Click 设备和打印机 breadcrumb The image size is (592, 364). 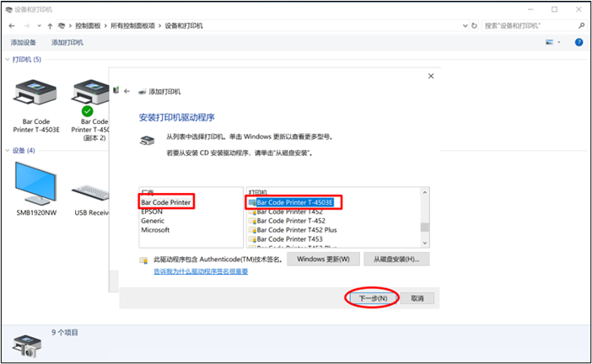click(x=184, y=25)
